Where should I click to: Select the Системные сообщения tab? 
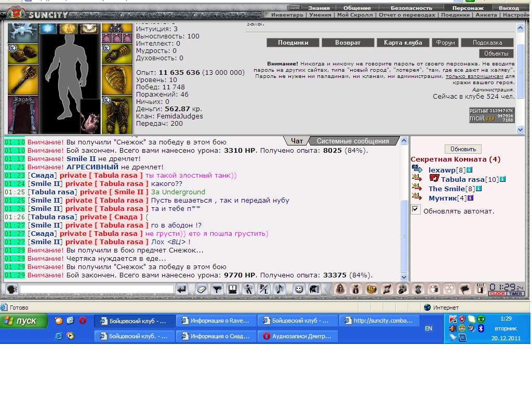point(353,141)
